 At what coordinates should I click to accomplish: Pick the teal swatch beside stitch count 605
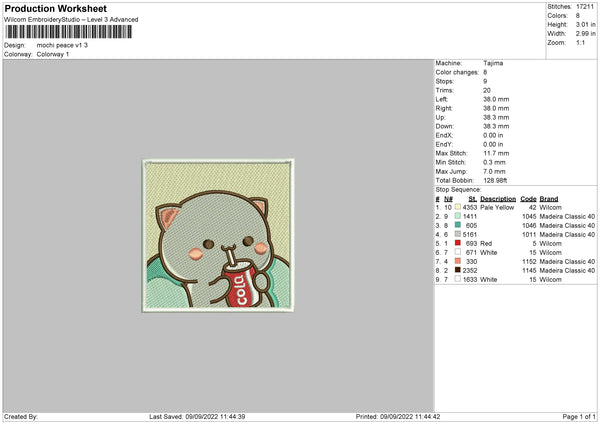click(x=458, y=225)
